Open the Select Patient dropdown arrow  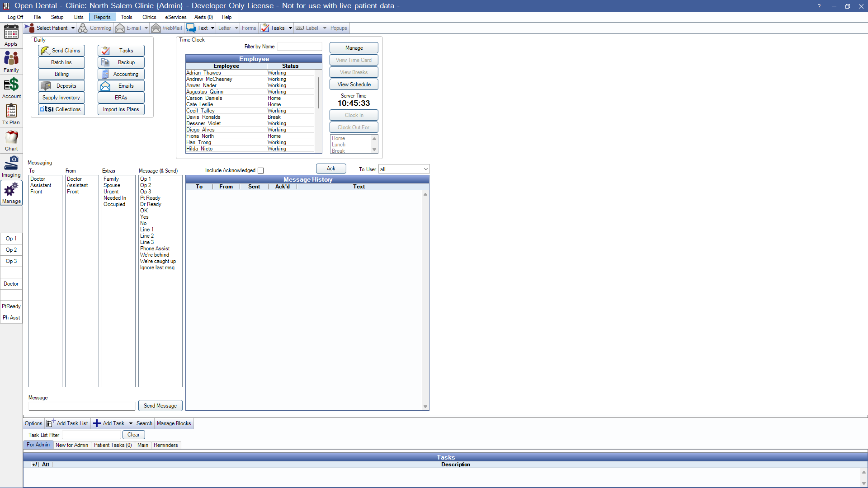point(73,28)
